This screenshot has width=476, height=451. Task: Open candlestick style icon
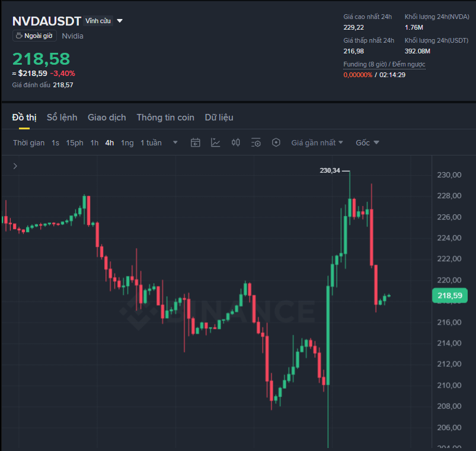pos(235,142)
